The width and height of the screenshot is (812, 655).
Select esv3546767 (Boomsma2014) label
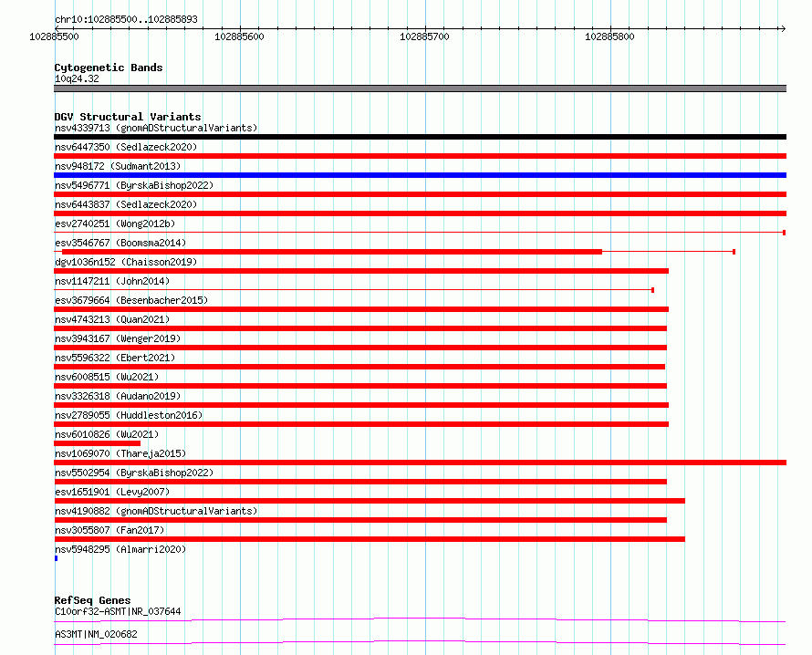click(x=120, y=243)
